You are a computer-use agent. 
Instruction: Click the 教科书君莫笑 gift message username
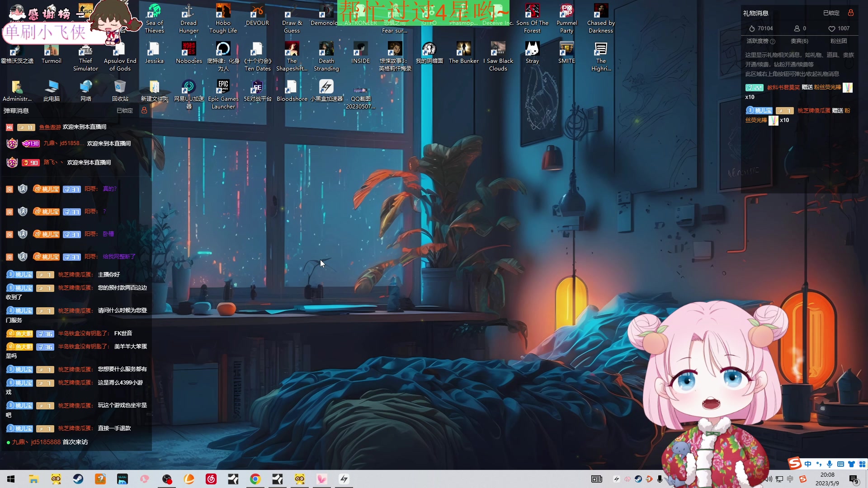pyautogui.click(x=783, y=87)
